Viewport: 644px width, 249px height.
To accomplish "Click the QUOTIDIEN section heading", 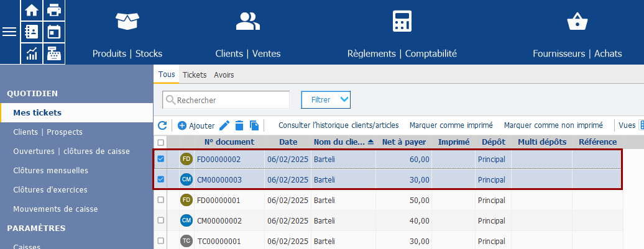I will point(32,94).
